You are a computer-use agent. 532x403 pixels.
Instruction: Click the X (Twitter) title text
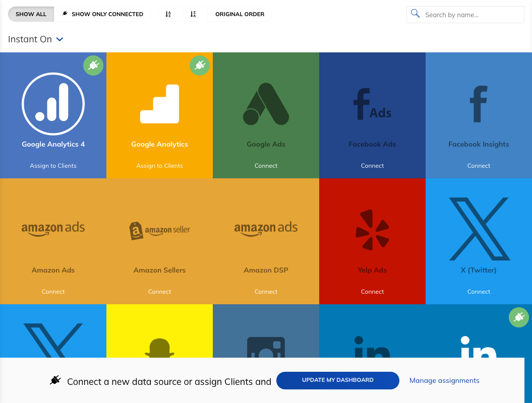tap(479, 270)
